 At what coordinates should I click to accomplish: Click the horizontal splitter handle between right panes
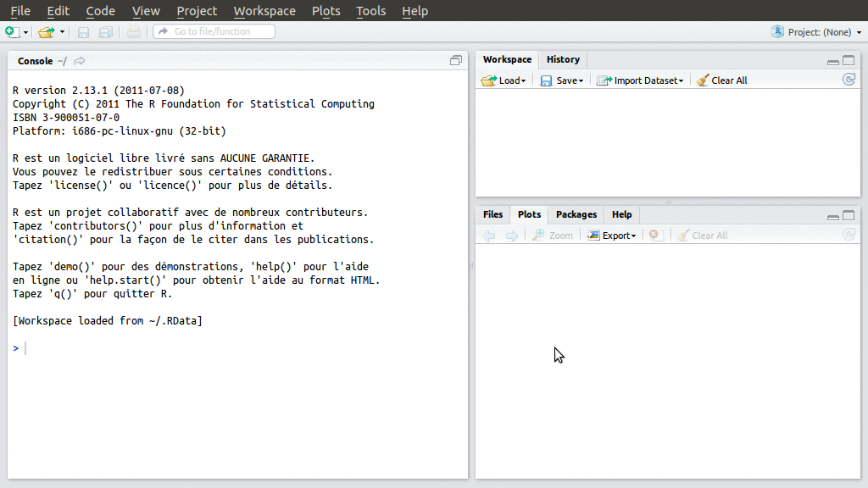tap(668, 202)
